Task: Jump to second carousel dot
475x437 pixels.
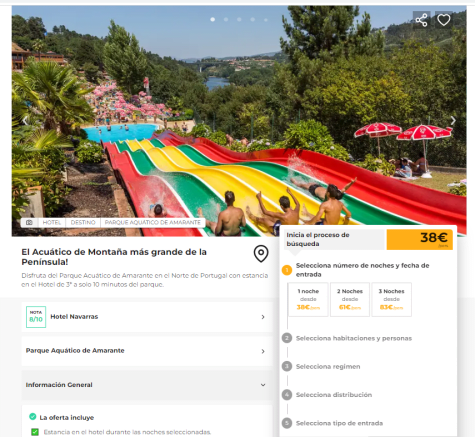Action: 226,20
